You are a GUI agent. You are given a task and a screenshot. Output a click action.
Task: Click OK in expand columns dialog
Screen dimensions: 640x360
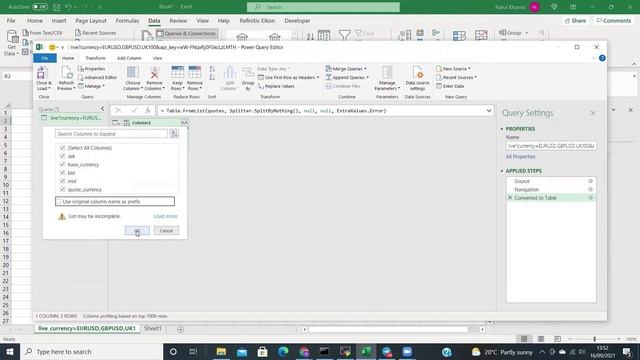(x=137, y=231)
